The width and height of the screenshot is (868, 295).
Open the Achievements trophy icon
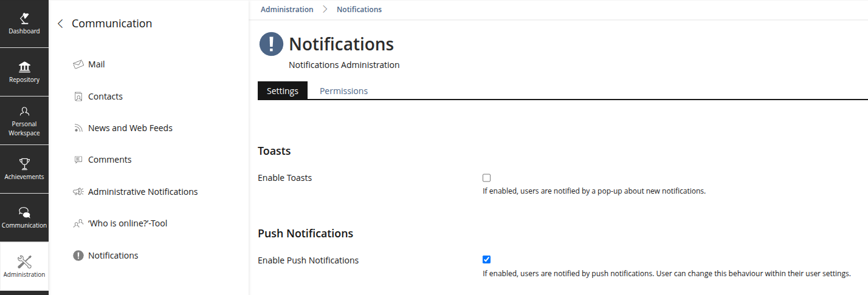[24, 164]
